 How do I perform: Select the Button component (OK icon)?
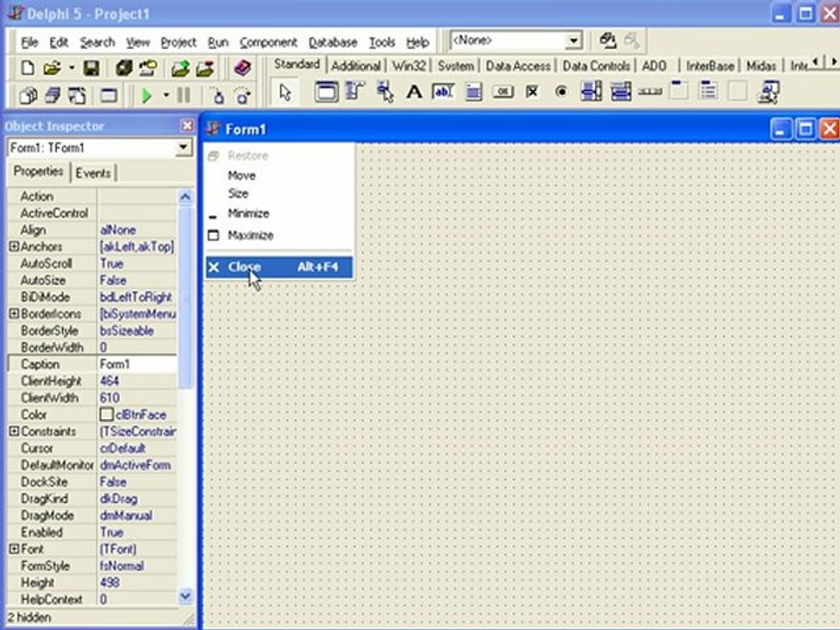pyautogui.click(x=502, y=92)
